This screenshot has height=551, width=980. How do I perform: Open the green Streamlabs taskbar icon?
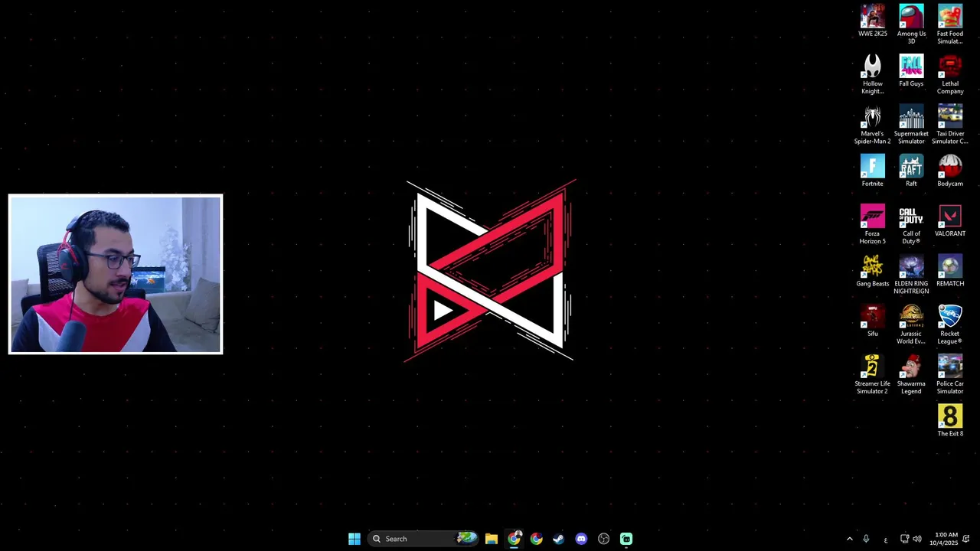(626, 539)
